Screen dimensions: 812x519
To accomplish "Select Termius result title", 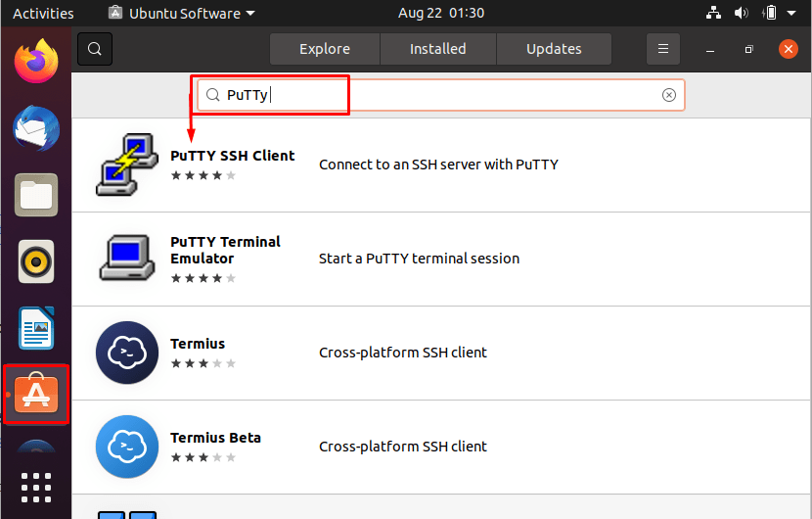I will [198, 344].
